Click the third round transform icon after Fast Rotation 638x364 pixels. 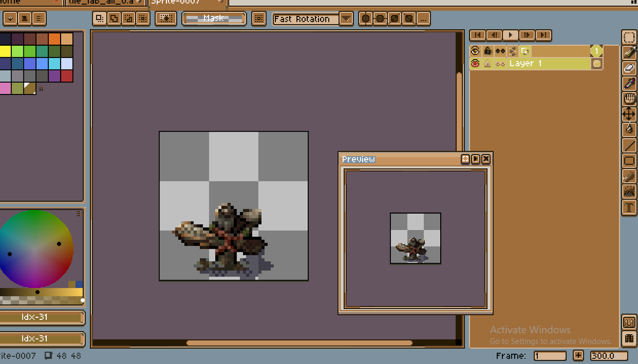pyautogui.click(x=394, y=19)
